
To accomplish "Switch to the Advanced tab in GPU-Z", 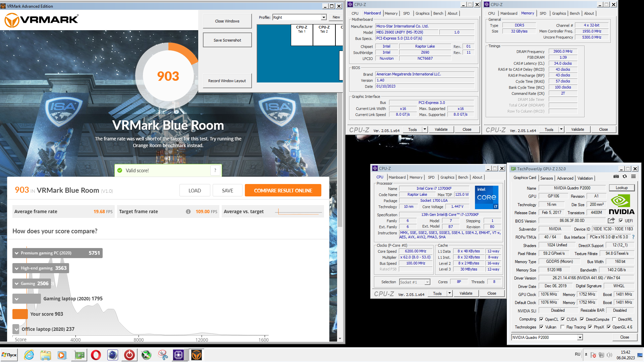I will 565,178.
